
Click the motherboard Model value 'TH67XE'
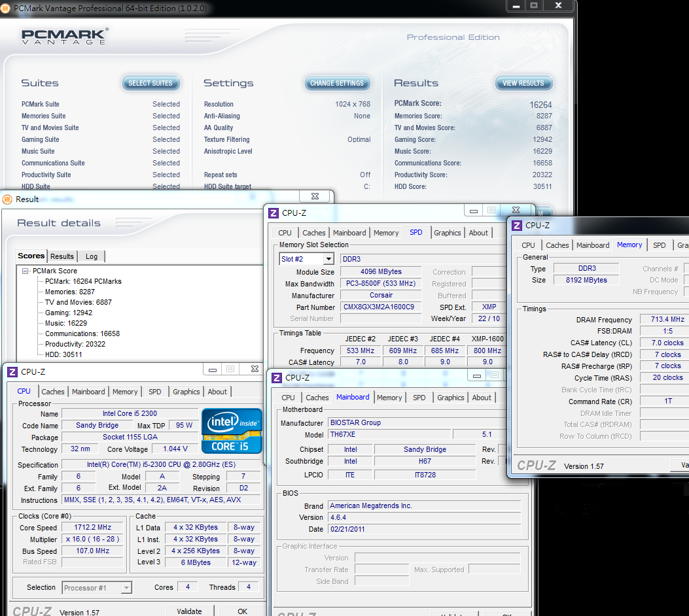click(390, 435)
